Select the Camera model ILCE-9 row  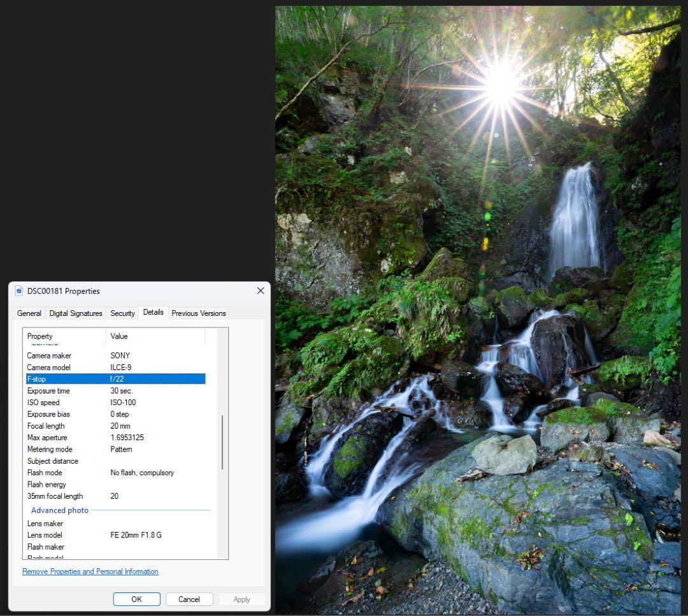[115, 368]
